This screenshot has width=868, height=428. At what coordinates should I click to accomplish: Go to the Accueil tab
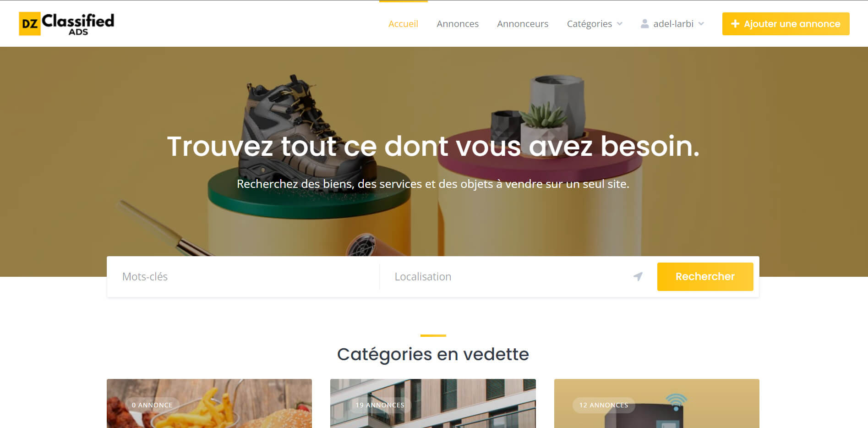pyautogui.click(x=403, y=24)
